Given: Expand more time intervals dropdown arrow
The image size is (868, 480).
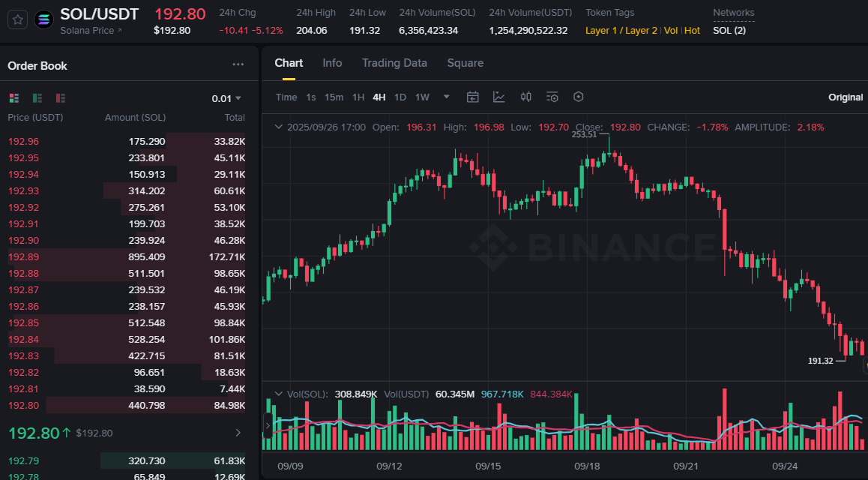Looking at the screenshot, I should pyautogui.click(x=446, y=97).
